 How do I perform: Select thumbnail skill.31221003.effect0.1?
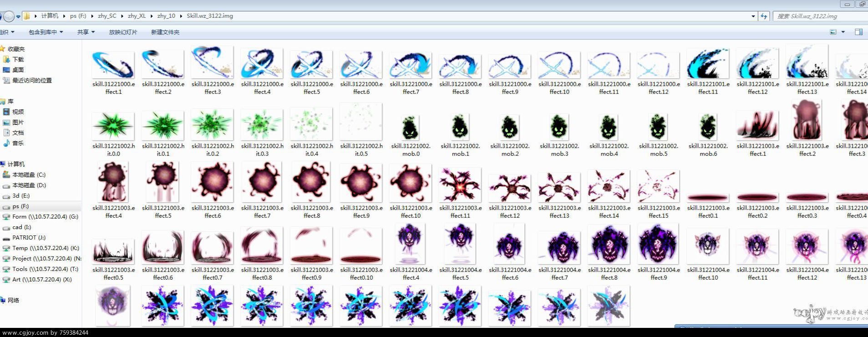708,197
